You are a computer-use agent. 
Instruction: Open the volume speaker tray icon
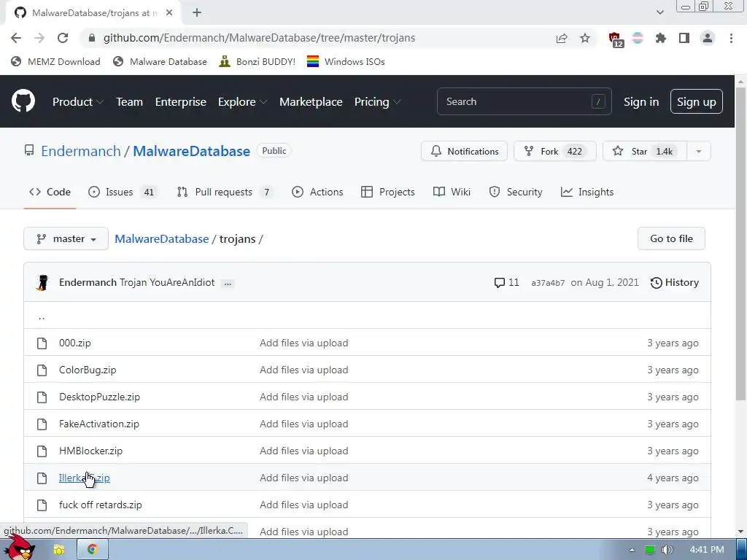[x=667, y=550]
